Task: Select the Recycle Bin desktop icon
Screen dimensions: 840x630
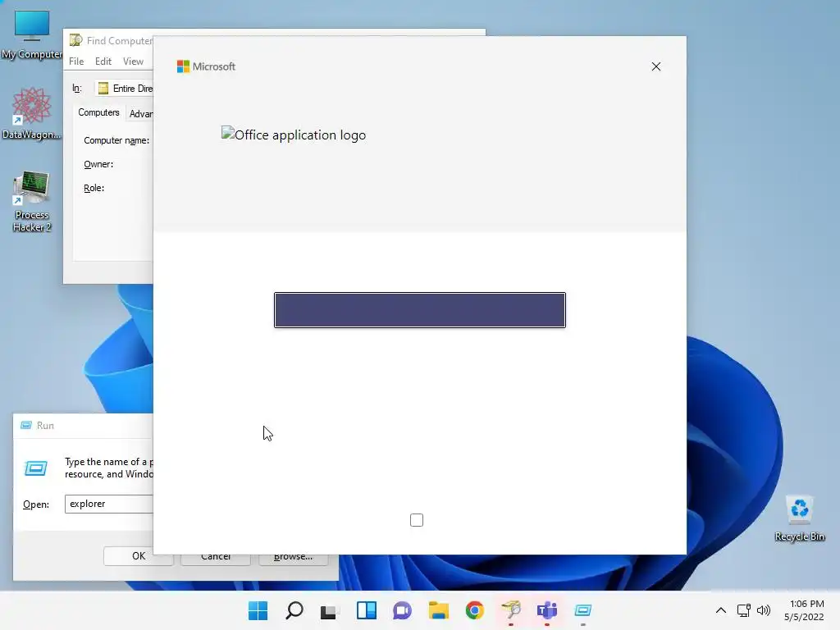Action: pos(799,518)
